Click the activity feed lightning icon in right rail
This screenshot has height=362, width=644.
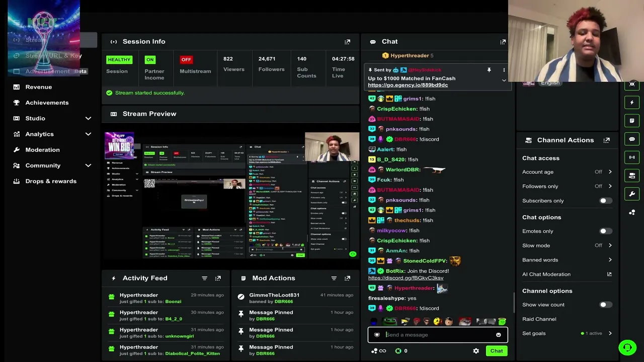pyautogui.click(x=632, y=103)
